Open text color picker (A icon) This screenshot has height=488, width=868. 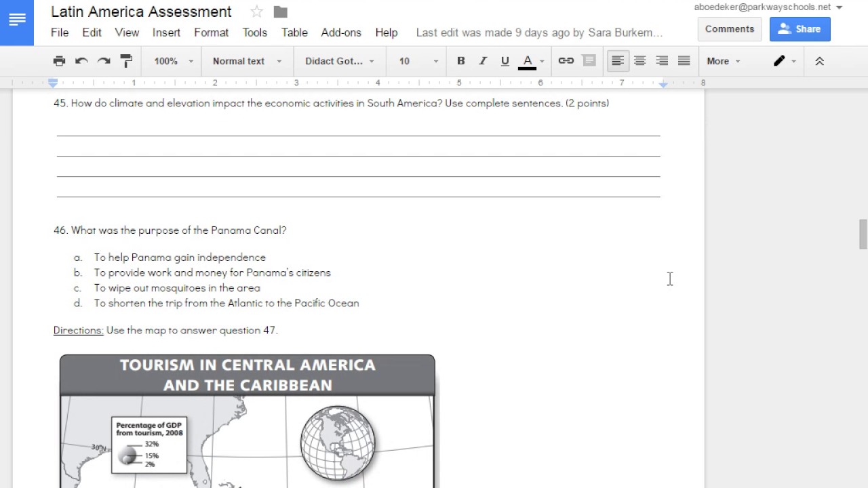click(x=531, y=61)
